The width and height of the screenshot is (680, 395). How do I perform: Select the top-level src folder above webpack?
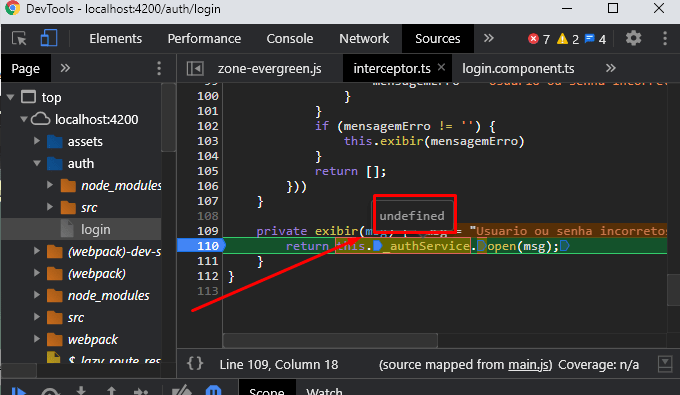[x=76, y=318]
